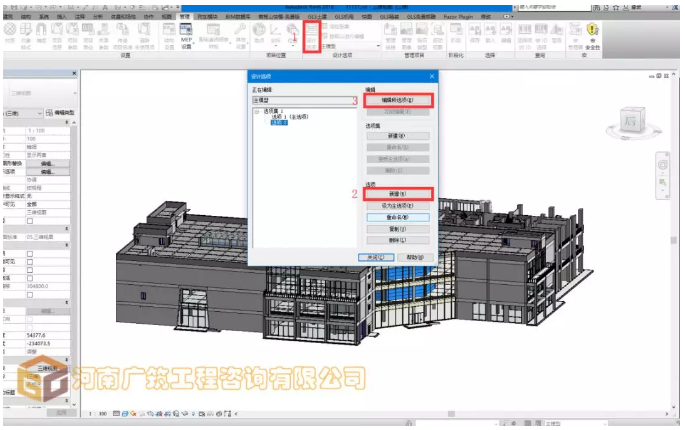Open the MEP设置 dropdown arrow
The height and width of the screenshot is (430, 685).
tap(194, 43)
